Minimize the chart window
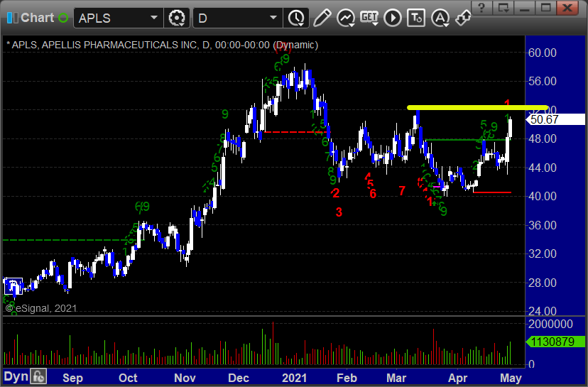 (x=524, y=8)
